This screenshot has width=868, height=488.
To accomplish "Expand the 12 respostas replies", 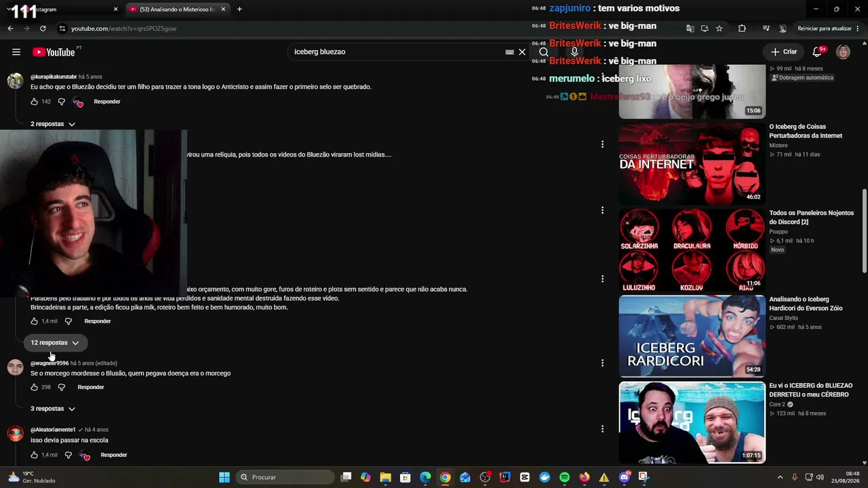I will click(55, 343).
